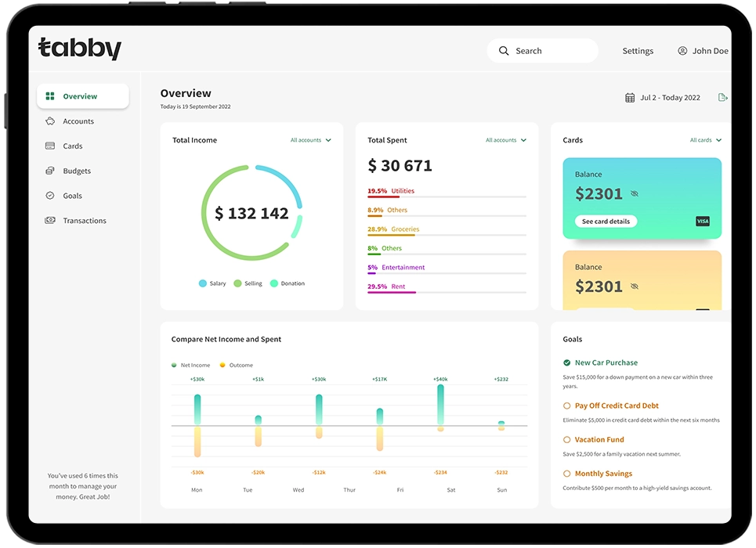Open the New Car Purchase goal title
The height and width of the screenshot is (548, 756).
tap(606, 362)
